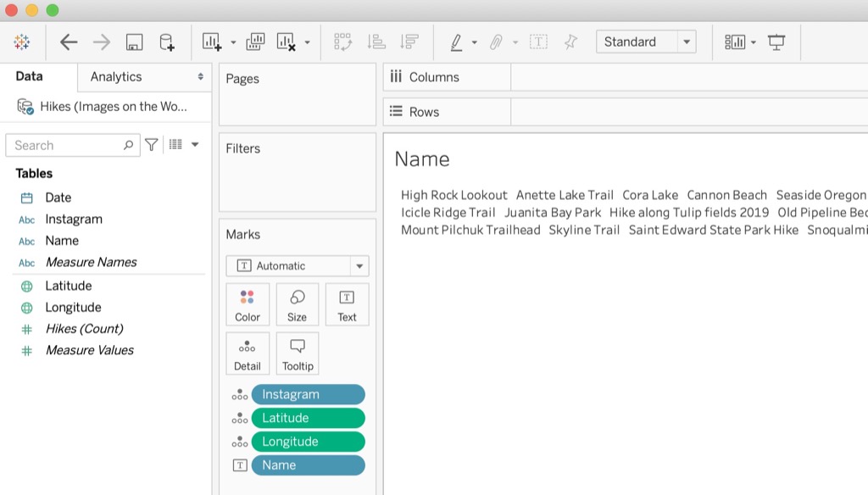Toggle the fixed axis pin icon
This screenshot has width=868, height=495.
[x=571, y=41]
